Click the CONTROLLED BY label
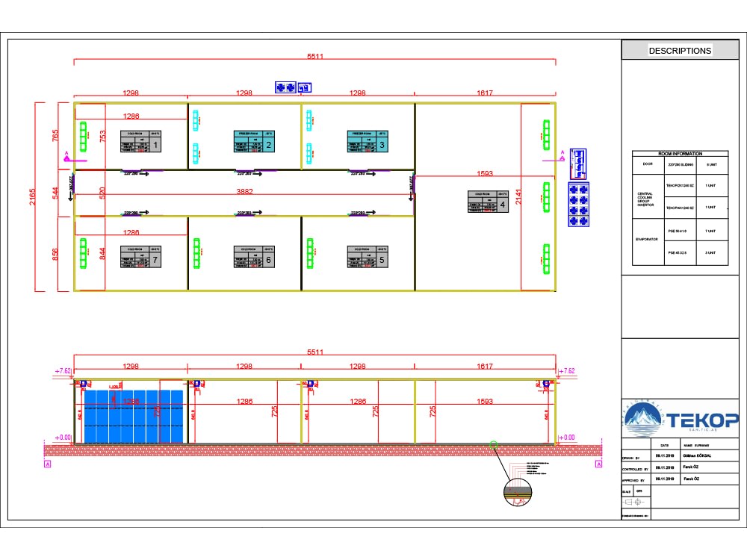 (635, 469)
